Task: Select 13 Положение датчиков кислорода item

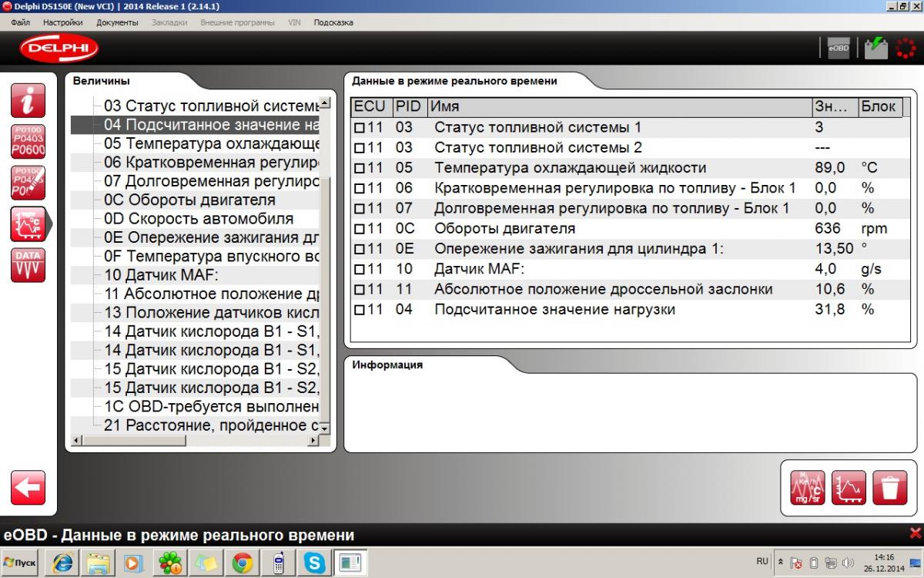Action: coord(211,313)
